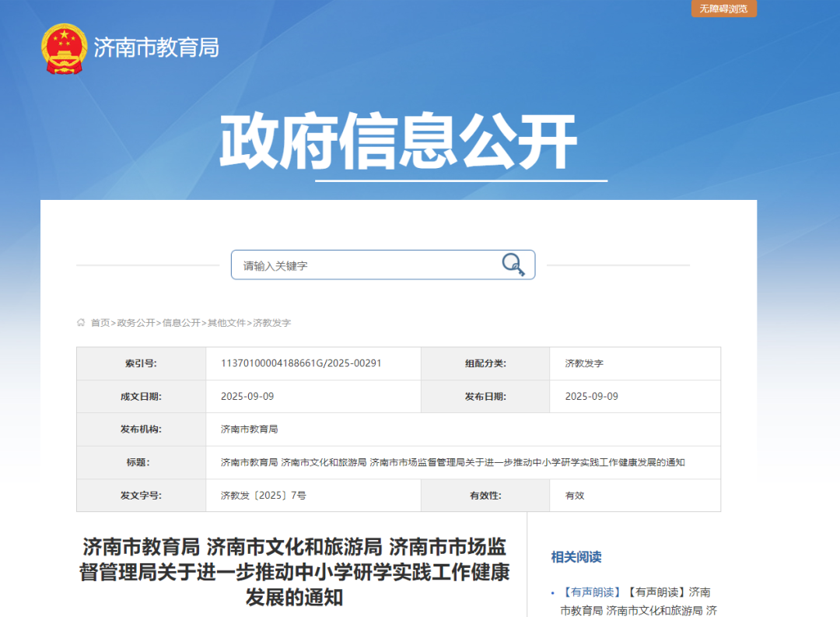Image resolution: width=840 pixels, height=617 pixels.
Task: Click the 政府信息公开 banner heading
Action: pyautogui.click(x=398, y=142)
